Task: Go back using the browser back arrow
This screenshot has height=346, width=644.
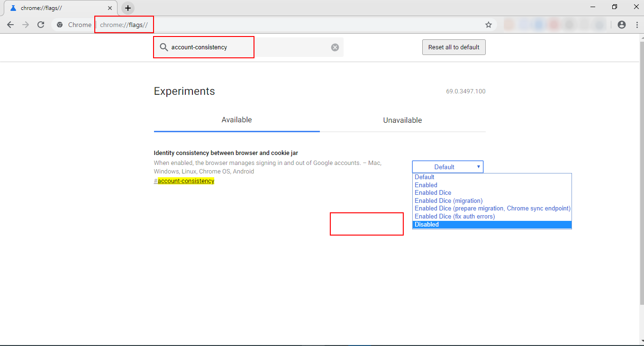Action: click(10, 25)
